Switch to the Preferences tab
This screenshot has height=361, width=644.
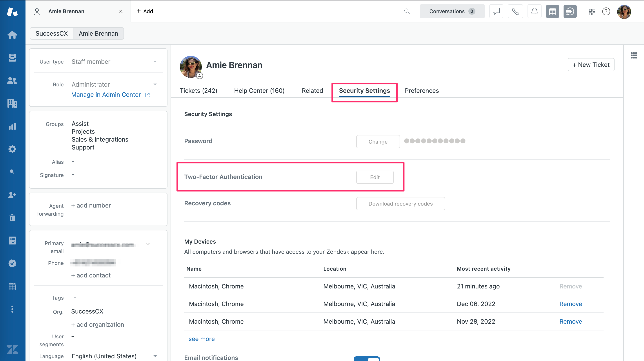click(x=422, y=91)
